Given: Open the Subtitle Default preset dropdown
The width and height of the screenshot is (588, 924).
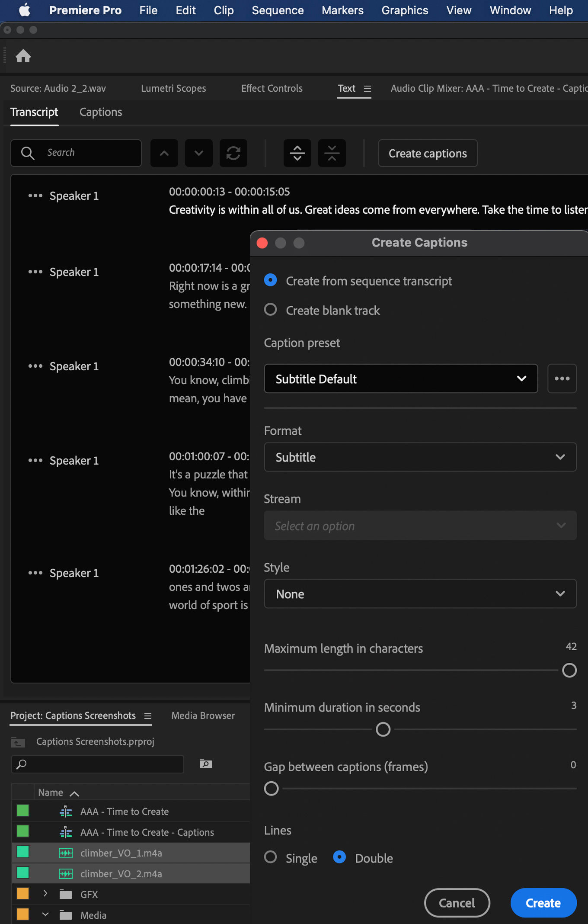Looking at the screenshot, I should tap(400, 379).
